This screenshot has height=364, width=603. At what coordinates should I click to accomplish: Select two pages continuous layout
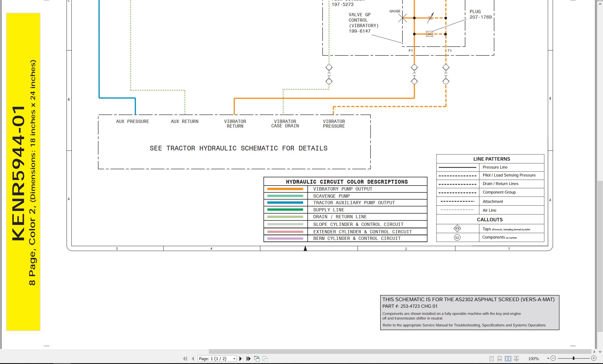click(x=516, y=359)
